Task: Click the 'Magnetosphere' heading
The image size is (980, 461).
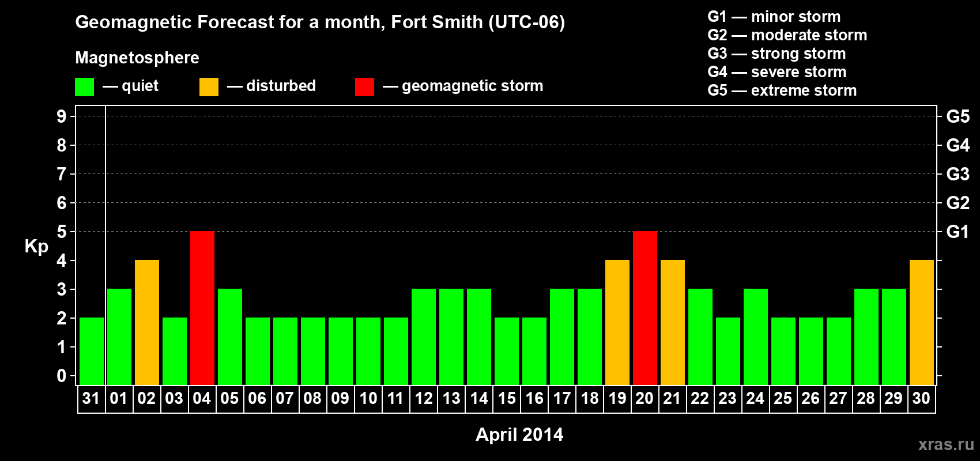Action: 137,58
